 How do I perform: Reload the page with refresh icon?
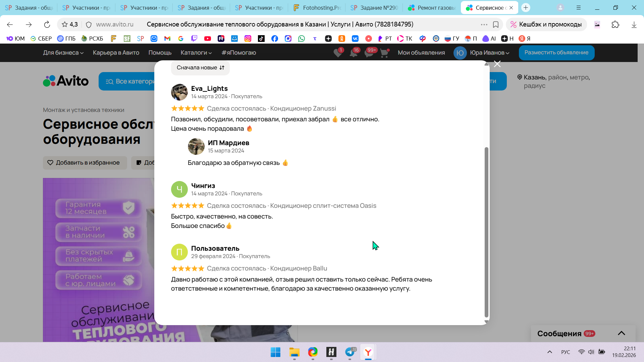click(x=47, y=24)
